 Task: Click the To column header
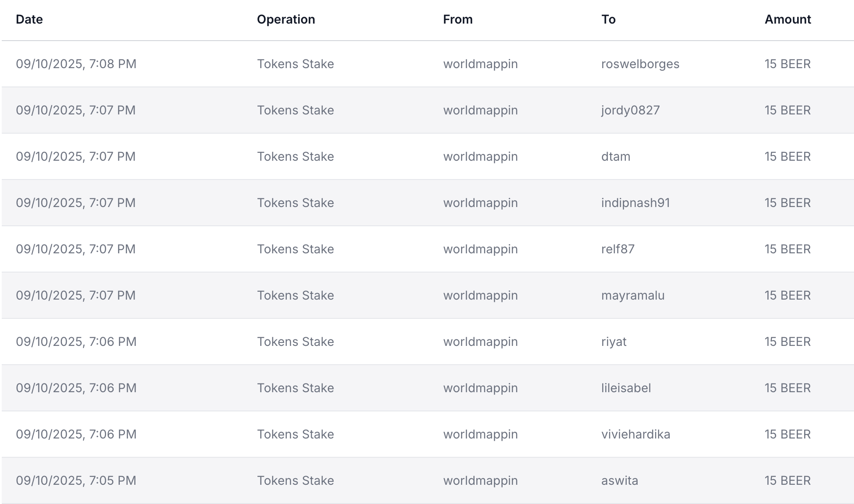click(x=608, y=19)
